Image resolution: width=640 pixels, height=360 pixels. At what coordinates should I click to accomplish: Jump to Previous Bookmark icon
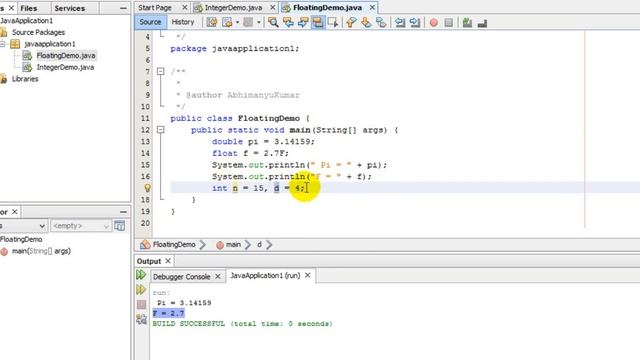tap(351, 22)
